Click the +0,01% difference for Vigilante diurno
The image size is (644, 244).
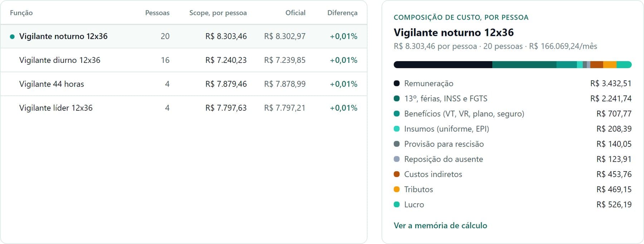(x=343, y=60)
